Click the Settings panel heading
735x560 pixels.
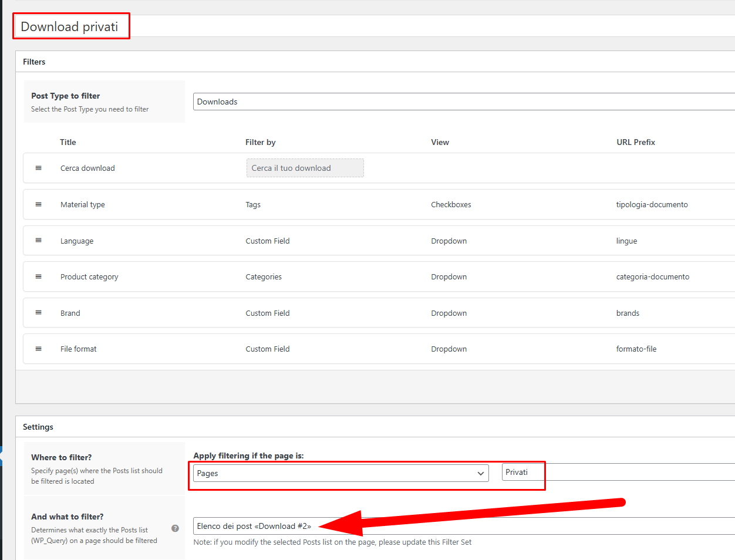[38, 427]
